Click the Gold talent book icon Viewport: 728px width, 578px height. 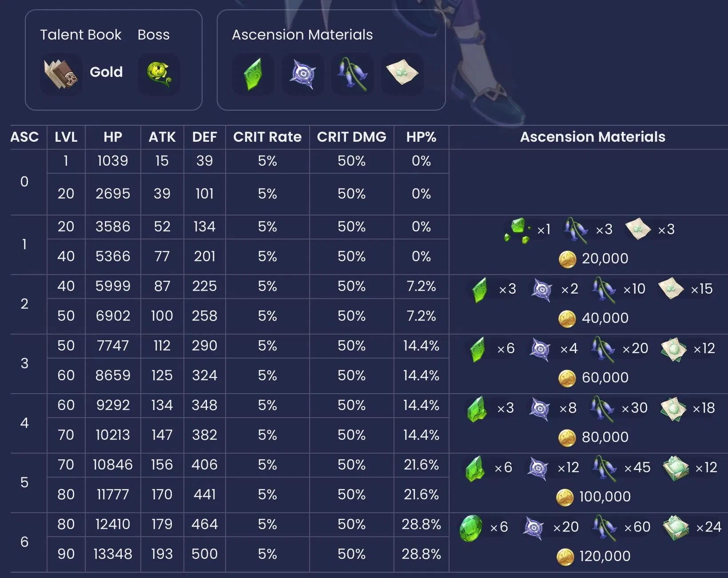pos(61,74)
